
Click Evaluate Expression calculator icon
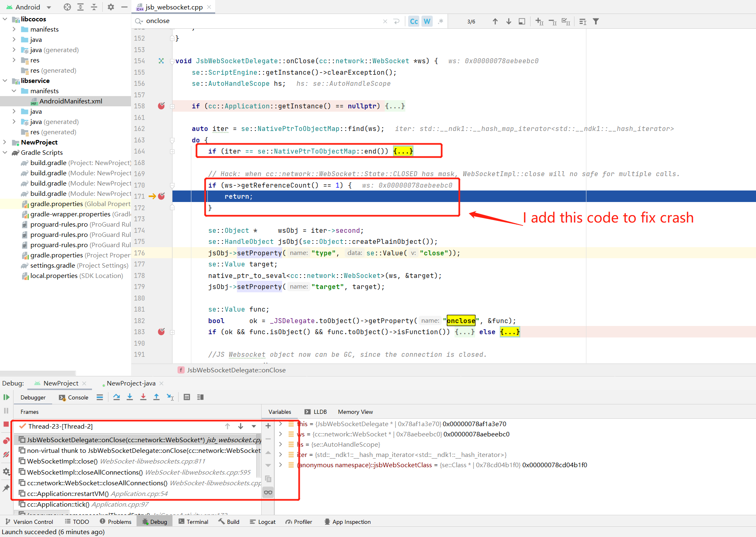click(x=187, y=397)
